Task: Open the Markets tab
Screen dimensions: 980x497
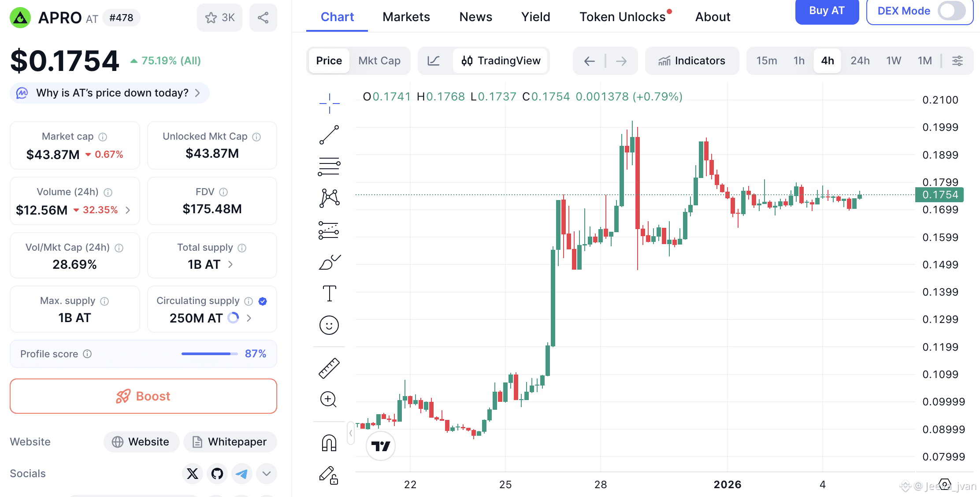Action: pos(406,17)
